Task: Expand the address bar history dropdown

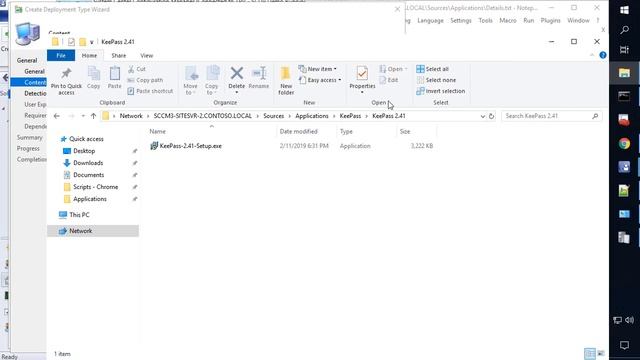Action: point(482,116)
